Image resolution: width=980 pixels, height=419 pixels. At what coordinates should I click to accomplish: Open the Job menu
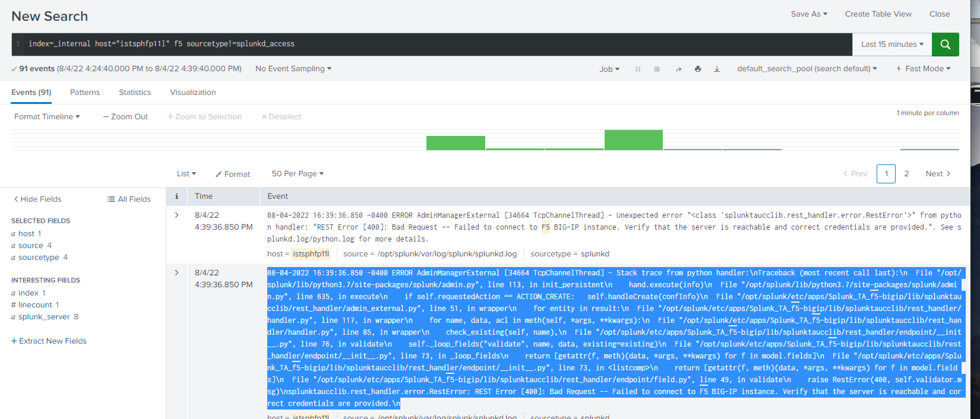coord(609,69)
